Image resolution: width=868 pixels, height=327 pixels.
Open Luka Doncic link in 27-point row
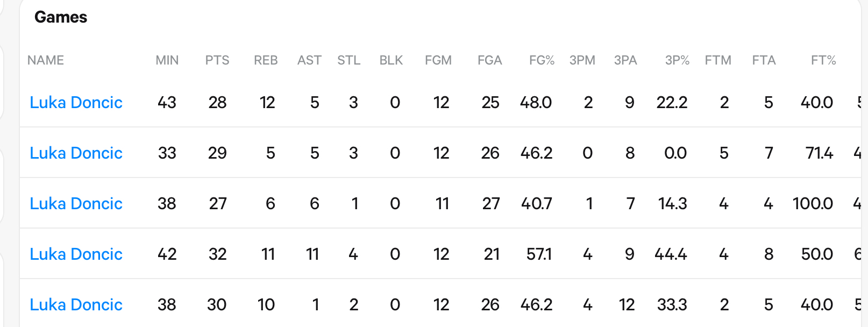(76, 203)
